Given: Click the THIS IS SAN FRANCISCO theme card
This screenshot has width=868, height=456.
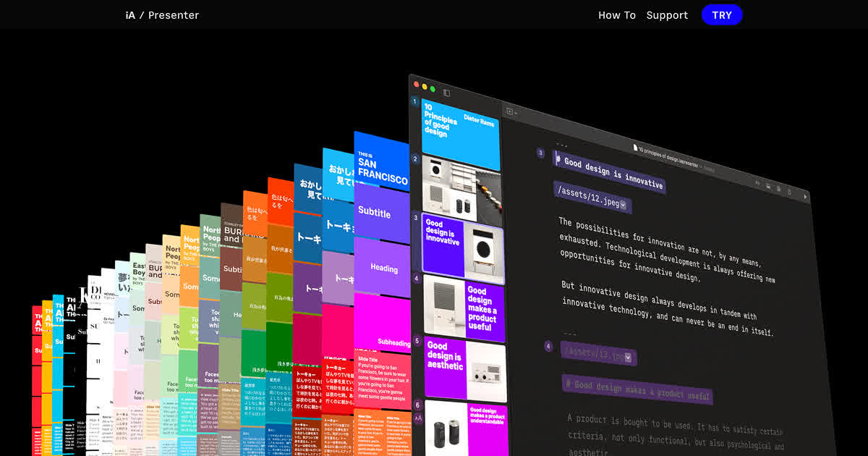Looking at the screenshot, I should 382,162.
